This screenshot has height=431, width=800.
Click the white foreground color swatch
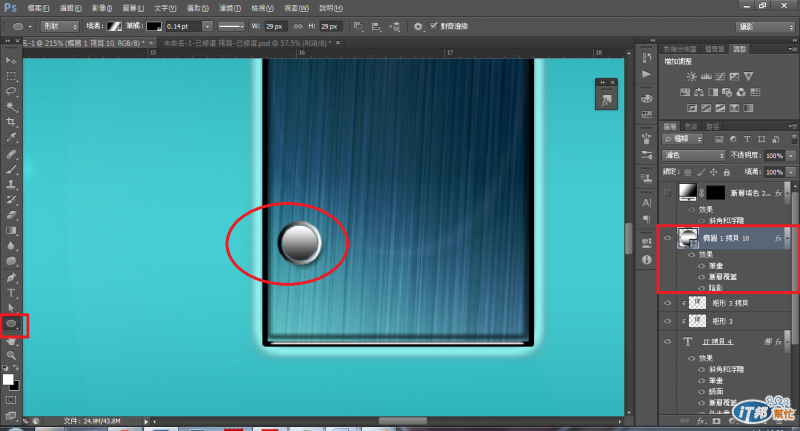pos(8,379)
